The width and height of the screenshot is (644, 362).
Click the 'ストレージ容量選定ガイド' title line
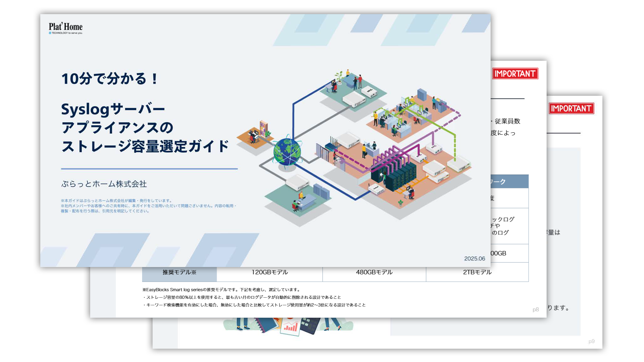145,146
